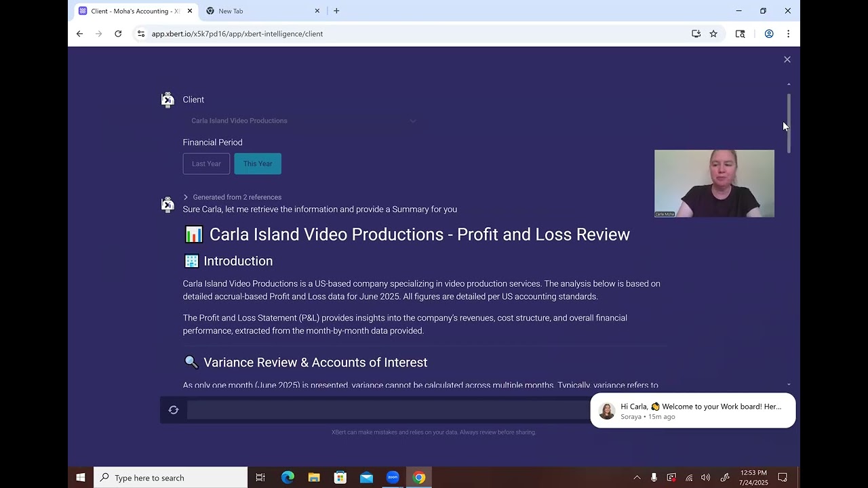Open the taskbar clock showing 12:53 PM
868x488 pixels.
point(753,478)
